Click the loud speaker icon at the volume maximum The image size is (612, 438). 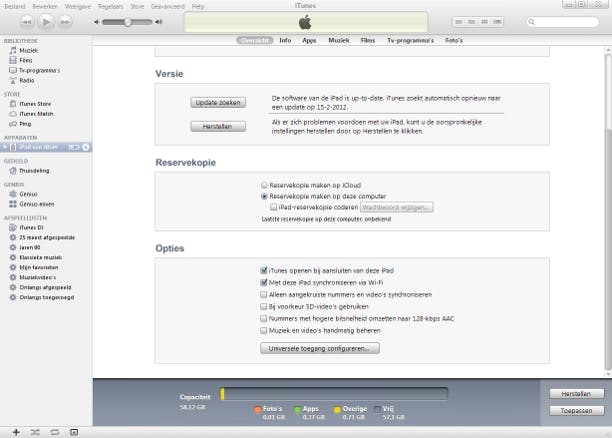point(158,22)
